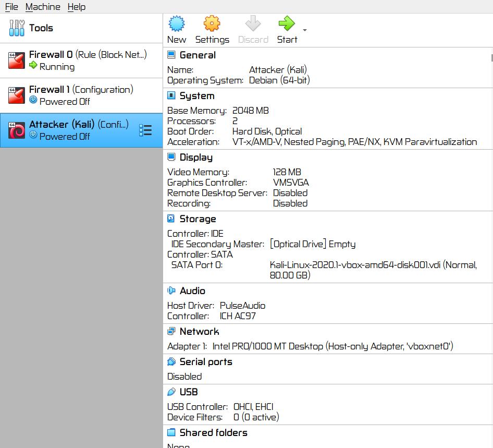Click the Network section icon
Viewport: 493px width, 448px height.
171,331
